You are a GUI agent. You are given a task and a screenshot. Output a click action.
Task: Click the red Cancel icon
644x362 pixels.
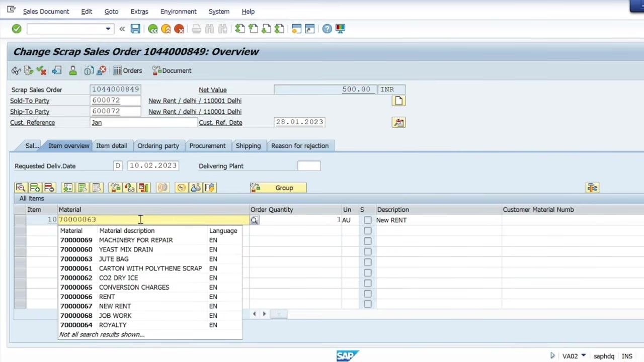point(179,29)
